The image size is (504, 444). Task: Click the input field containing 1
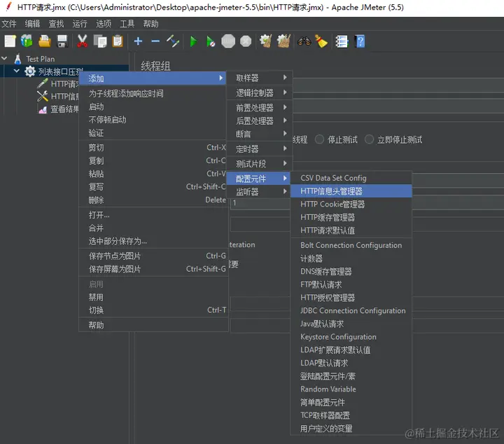[x=260, y=203]
